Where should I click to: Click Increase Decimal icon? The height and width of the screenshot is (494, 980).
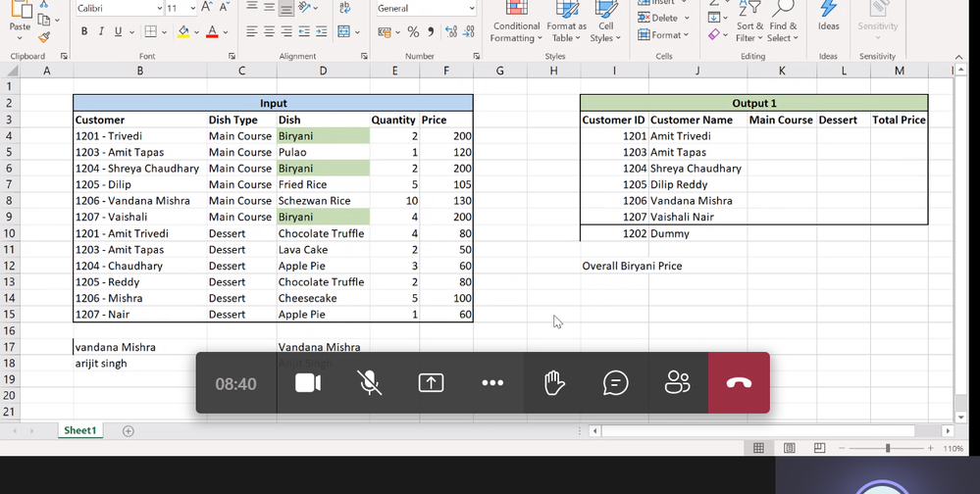[x=450, y=31]
